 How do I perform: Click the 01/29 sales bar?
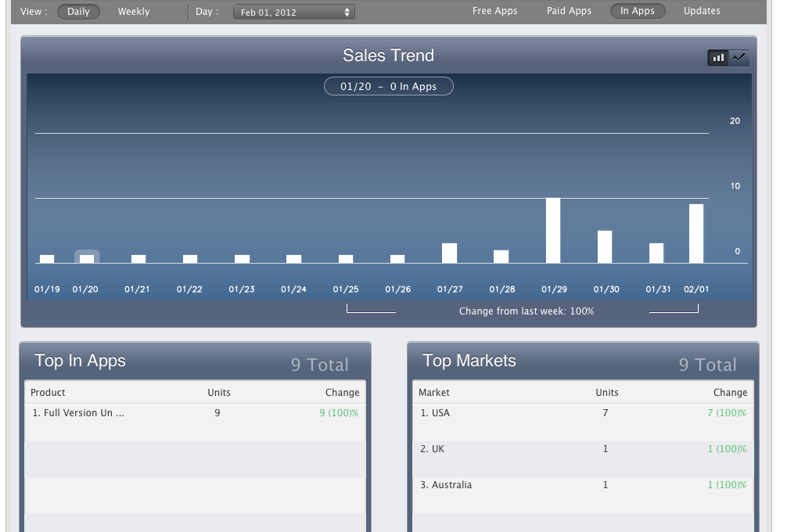[x=553, y=231]
